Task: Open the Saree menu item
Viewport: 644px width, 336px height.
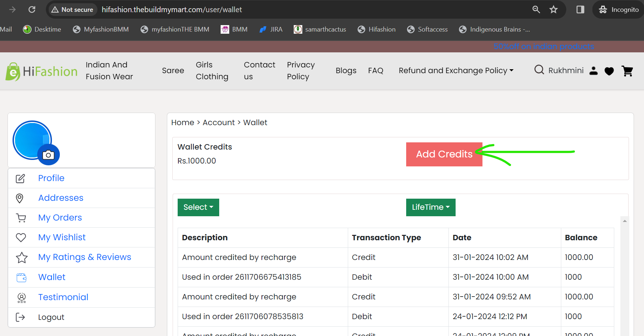Action: (x=173, y=71)
